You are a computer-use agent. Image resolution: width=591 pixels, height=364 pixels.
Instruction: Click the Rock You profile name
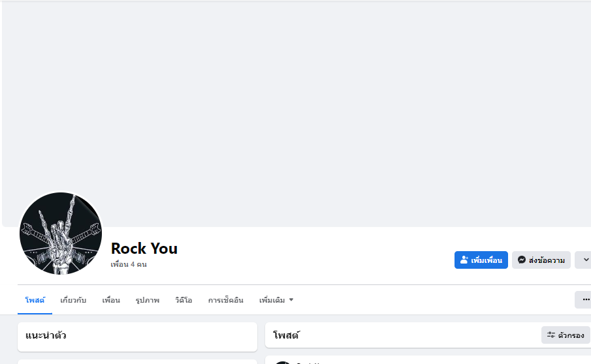pyautogui.click(x=144, y=249)
